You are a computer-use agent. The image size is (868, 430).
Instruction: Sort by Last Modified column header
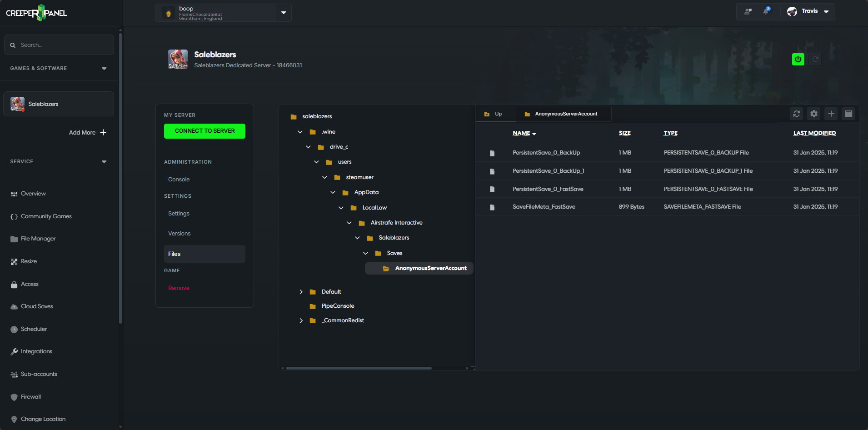814,133
